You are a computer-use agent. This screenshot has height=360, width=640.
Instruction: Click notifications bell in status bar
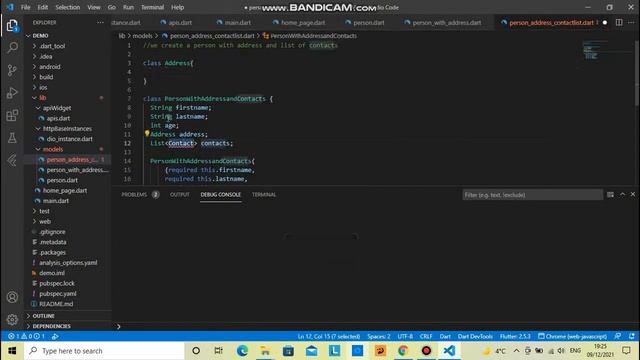click(x=632, y=336)
